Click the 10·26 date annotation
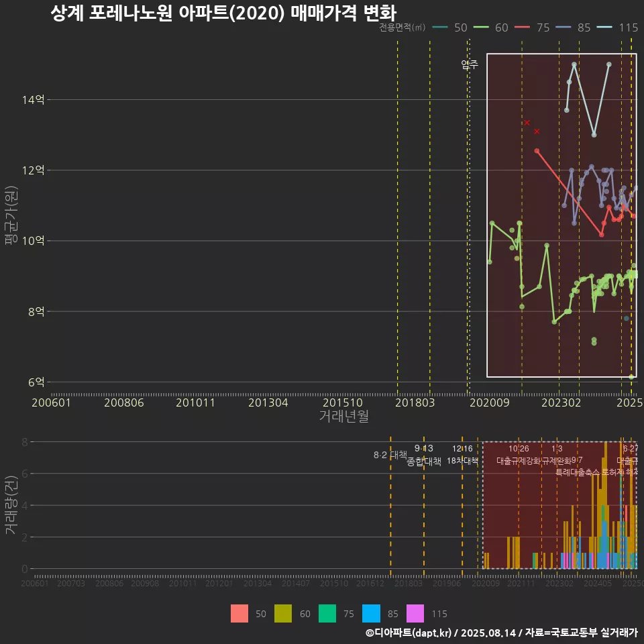 (x=519, y=449)
